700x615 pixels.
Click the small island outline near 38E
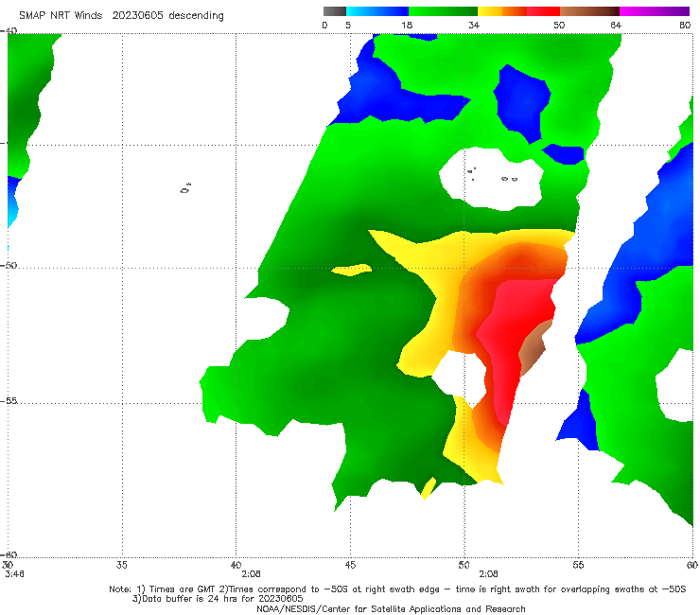(185, 188)
